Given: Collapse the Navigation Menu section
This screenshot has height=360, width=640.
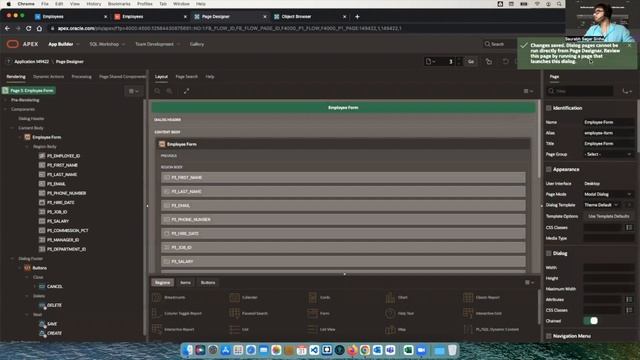Looking at the screenshot, I should pos(549,336).
